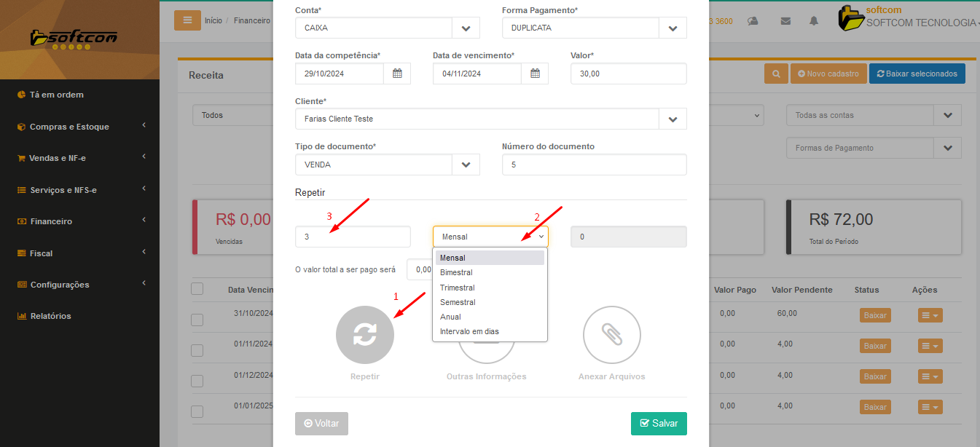Click the hamburger menu button in header

coord(187,20)
